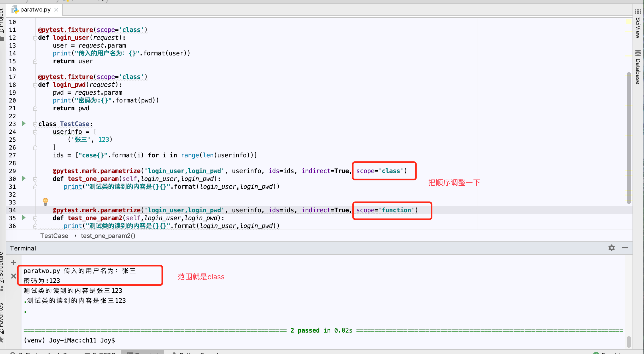Close the current terminal session with x icon
Viewport: 644px width, 354px height.
pyautogui.click(x=13, y=276)
